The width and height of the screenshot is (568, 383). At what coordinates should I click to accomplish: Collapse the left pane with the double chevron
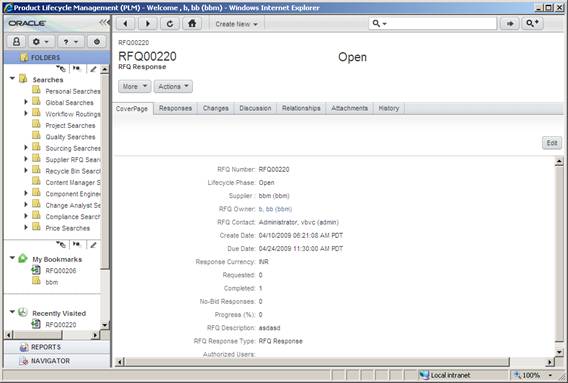pos(104,22)
